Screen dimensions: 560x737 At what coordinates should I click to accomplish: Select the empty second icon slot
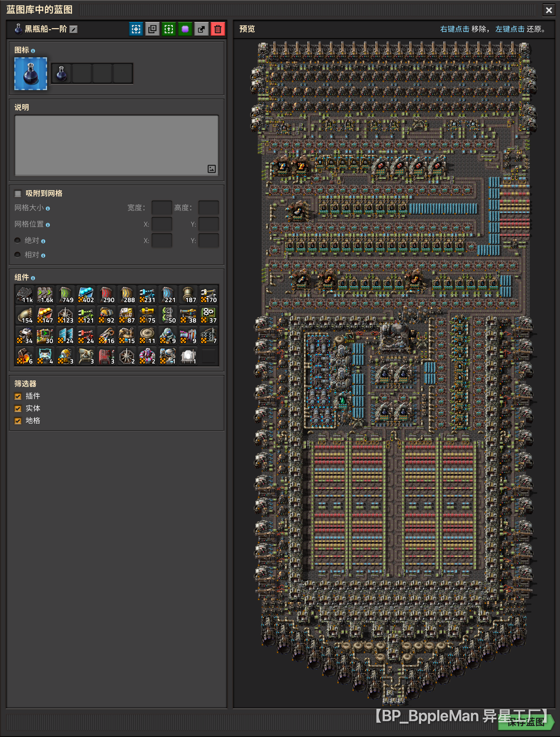click(x=82, y=74)
